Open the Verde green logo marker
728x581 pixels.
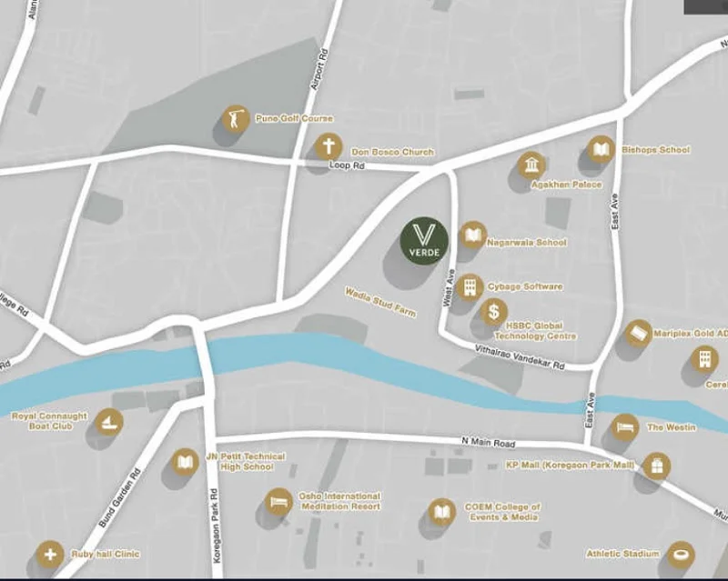click(424, 240)
